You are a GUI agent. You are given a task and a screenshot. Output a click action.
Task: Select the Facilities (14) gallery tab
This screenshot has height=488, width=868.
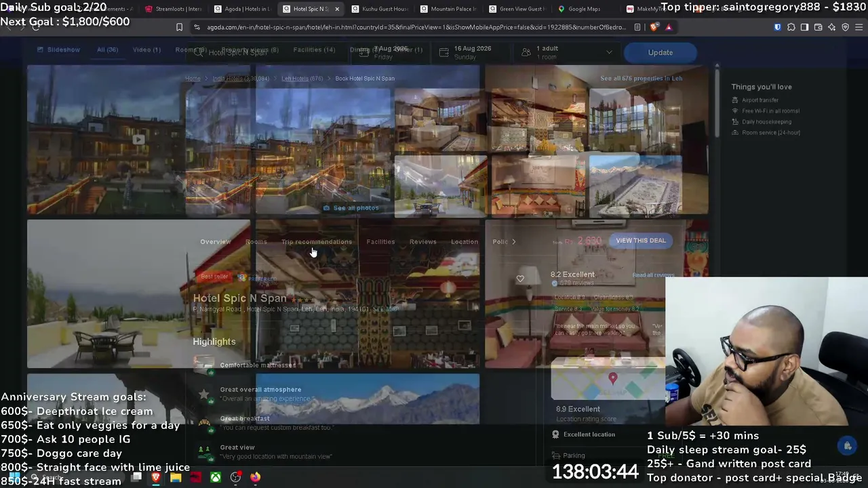(314, 49)
